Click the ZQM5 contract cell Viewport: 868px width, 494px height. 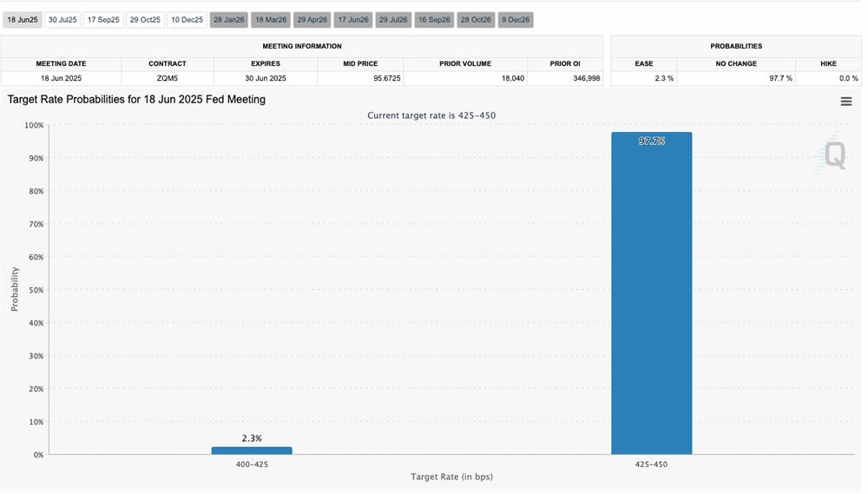(x=168, y=78)
